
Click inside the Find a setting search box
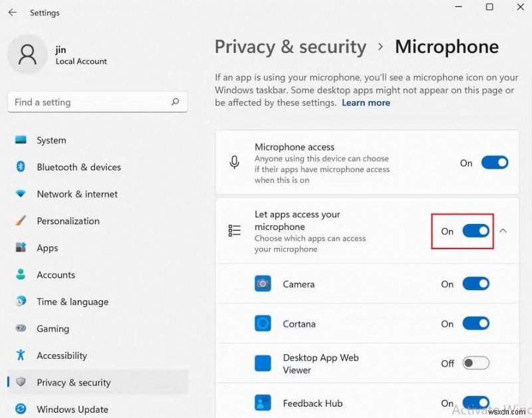click(86, 102)
